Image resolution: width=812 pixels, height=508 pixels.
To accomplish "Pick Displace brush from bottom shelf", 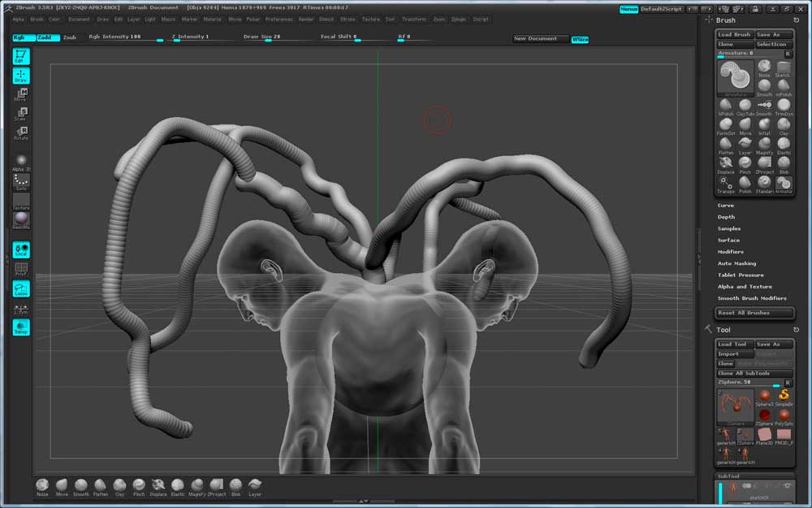I will click(x=158, y=487).
